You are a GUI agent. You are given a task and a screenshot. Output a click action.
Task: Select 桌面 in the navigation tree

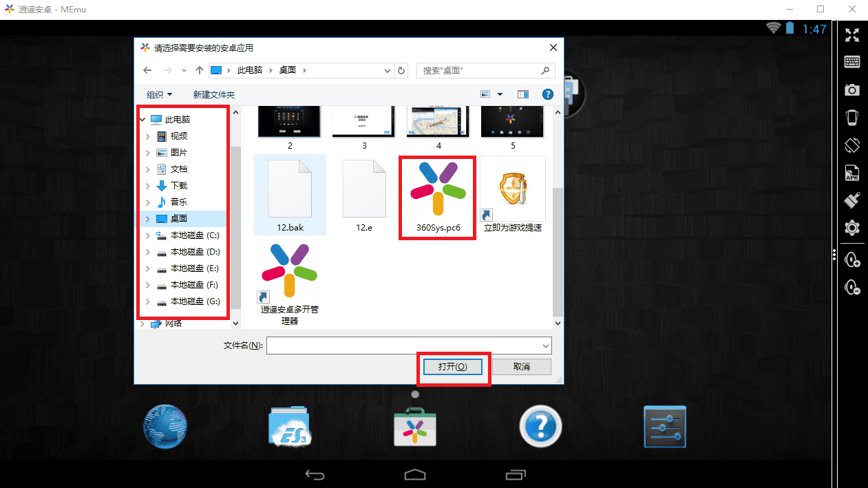pyautogui.click(x=178, y=219)
